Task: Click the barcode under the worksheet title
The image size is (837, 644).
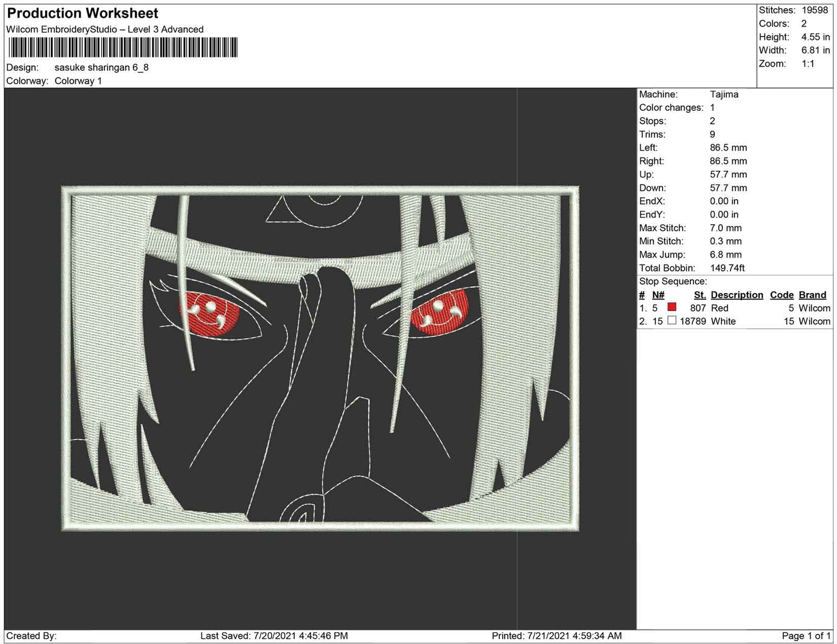Action: pos(123,47)
